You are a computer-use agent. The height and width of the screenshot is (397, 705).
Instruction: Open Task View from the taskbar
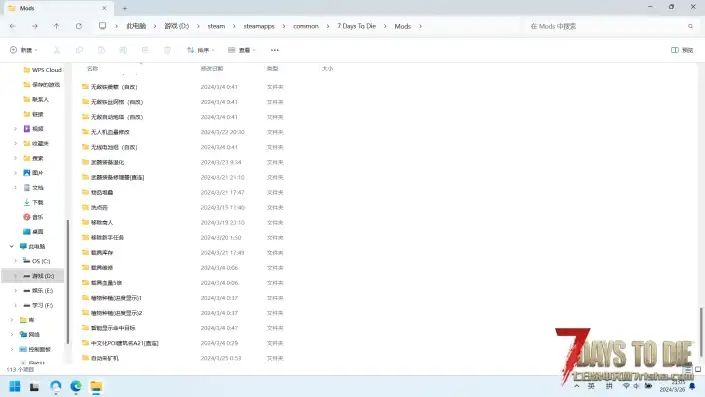pos(34,386)
